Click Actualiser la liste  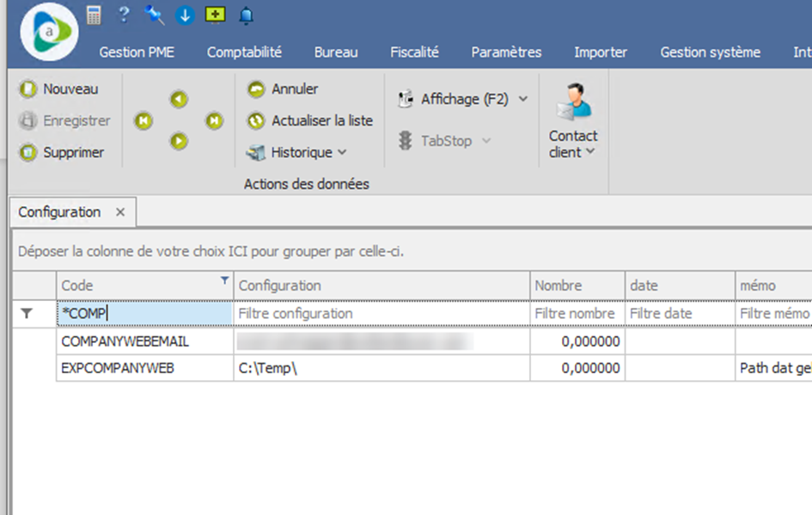tap(309, 120)
